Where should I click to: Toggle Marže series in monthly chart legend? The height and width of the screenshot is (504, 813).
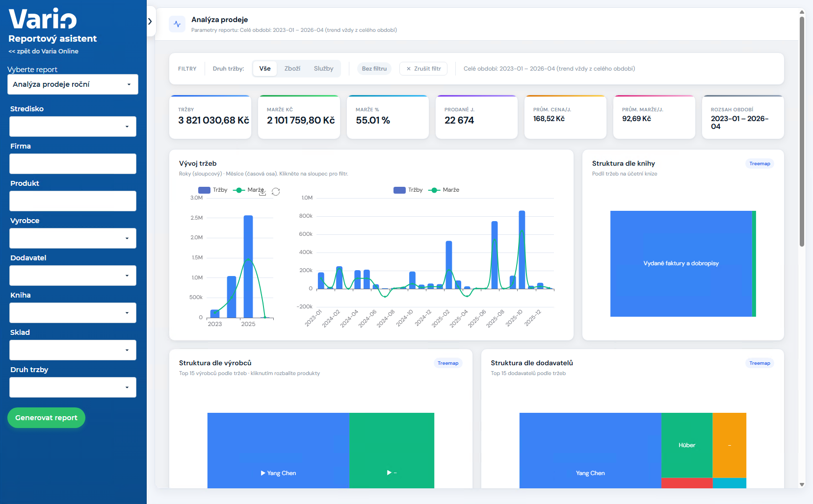pyautogui.click(x=444, y=190)
